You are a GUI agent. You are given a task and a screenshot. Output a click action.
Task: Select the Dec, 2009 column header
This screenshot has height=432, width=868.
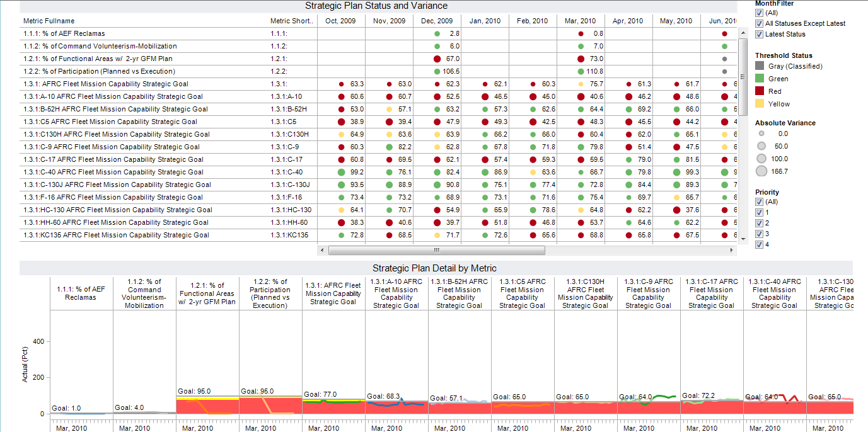click(x=437, y=21)
